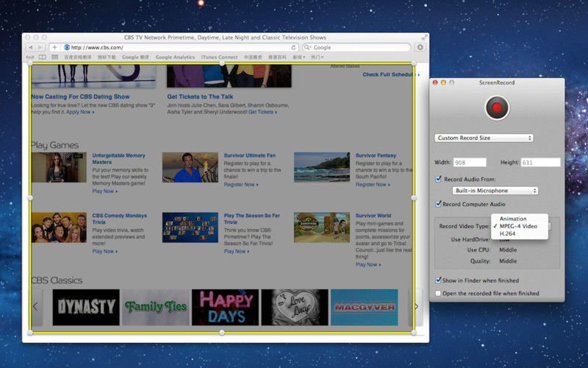588x368 pixels.
Task: Enable Open the recorded file when finished
Action: tap(438, 293)
